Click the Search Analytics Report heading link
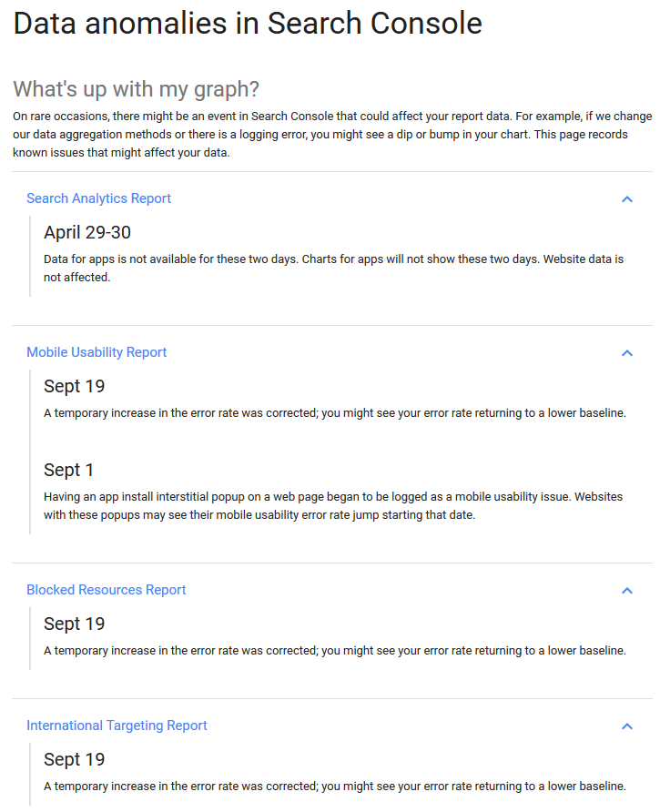Screen dimensions: 660x812 (x=98, y=198)
